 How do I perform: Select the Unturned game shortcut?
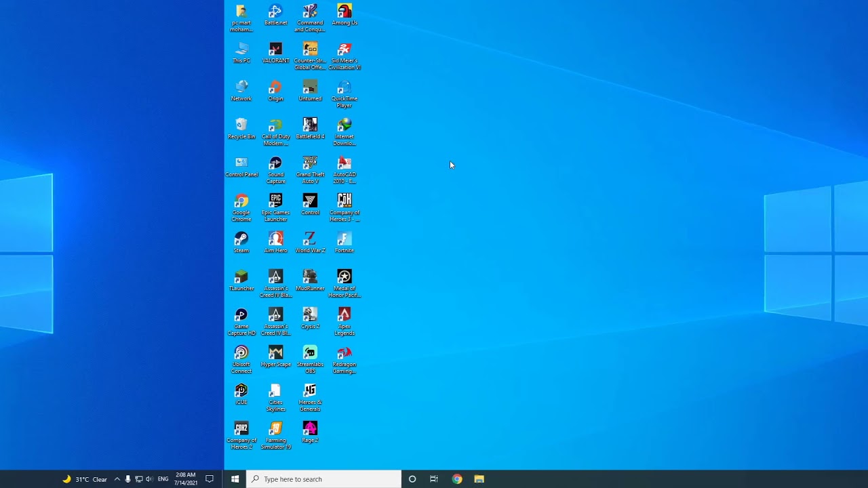point(310,91)
